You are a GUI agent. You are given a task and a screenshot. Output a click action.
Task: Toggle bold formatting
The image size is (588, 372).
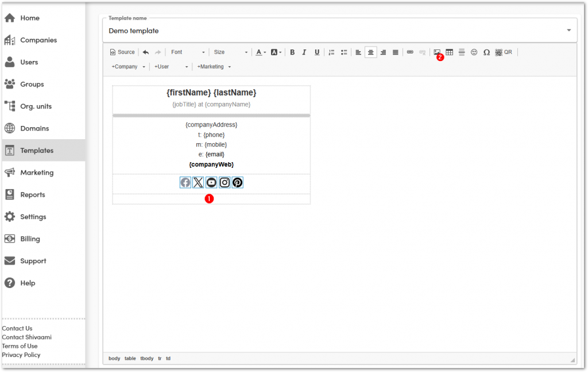point(292,52)
